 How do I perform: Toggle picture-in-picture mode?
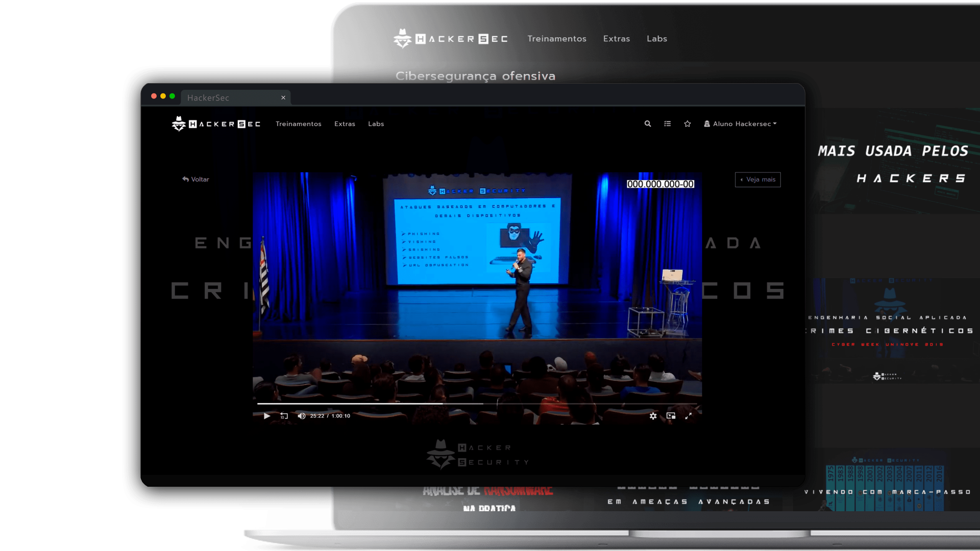point(671,416)
